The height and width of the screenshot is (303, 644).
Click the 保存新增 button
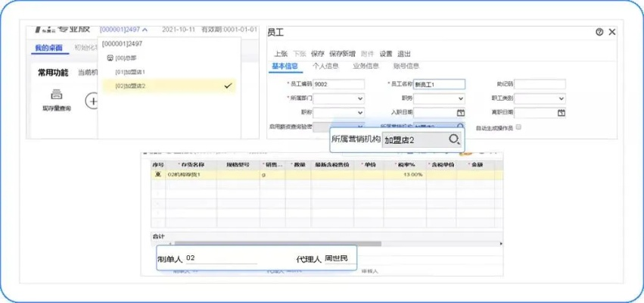tap(343, 54)
